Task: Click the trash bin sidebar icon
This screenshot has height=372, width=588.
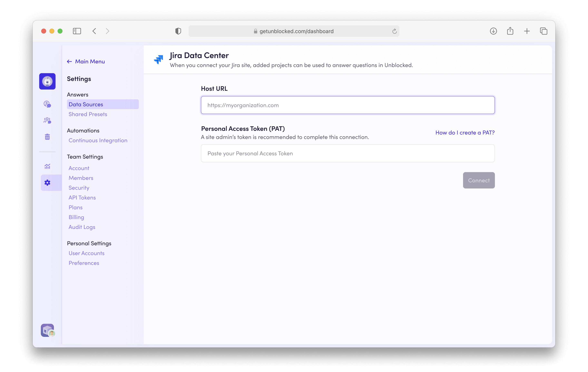Action: (47, 137)
